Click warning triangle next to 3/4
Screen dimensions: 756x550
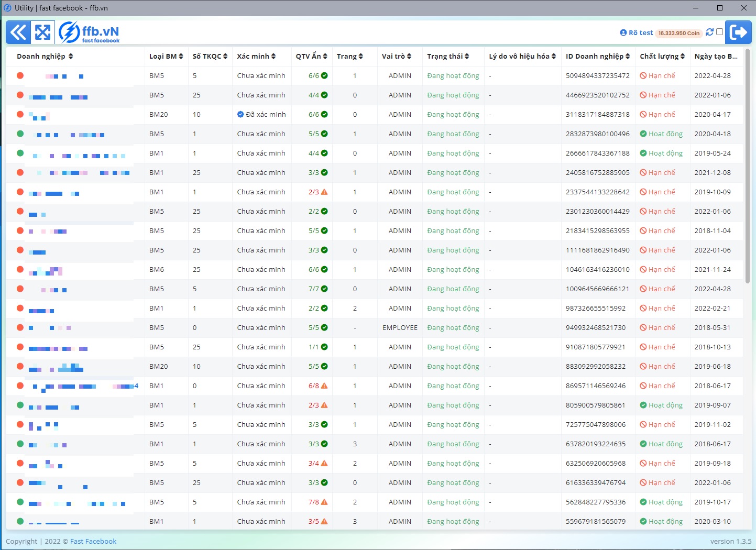324,463
